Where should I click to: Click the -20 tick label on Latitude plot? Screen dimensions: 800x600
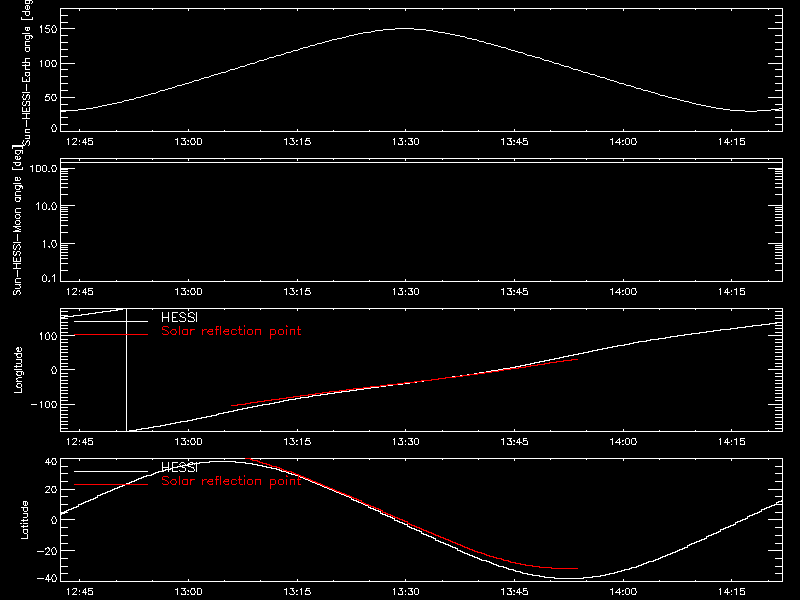47,551
